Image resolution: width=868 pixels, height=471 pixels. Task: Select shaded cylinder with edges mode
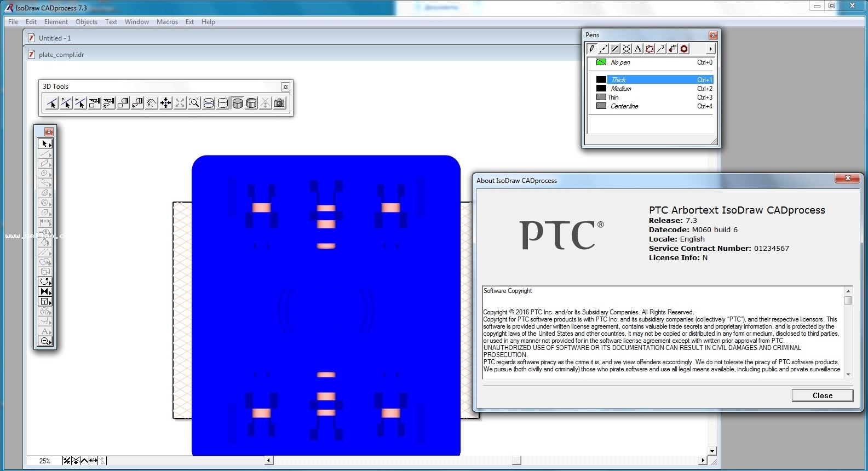click(237, 103)
